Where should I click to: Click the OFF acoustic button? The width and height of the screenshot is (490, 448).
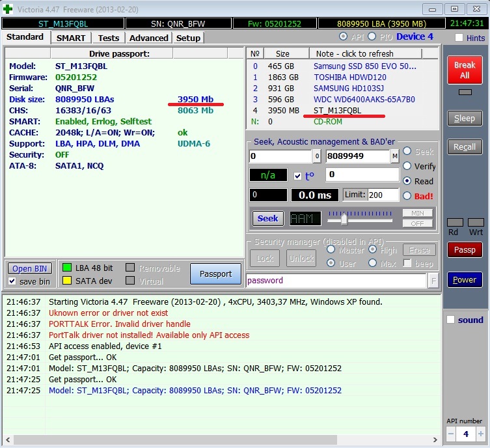(418, 223)
